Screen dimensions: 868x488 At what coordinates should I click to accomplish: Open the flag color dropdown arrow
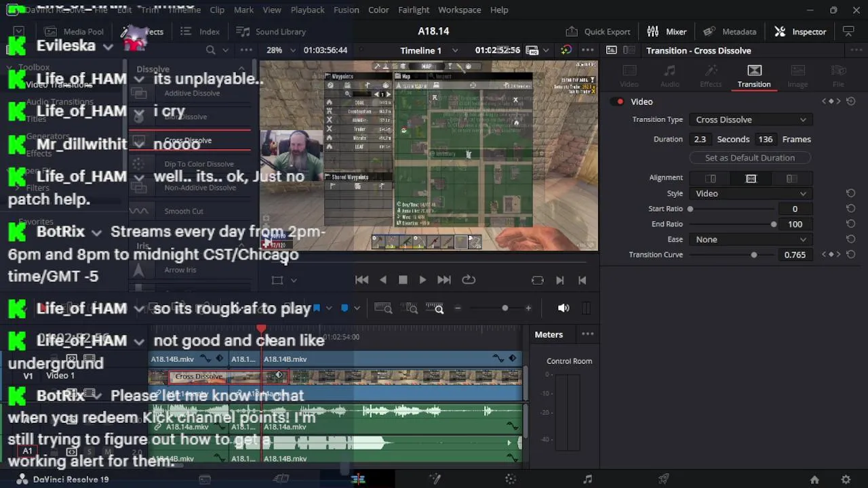point(329,308)
